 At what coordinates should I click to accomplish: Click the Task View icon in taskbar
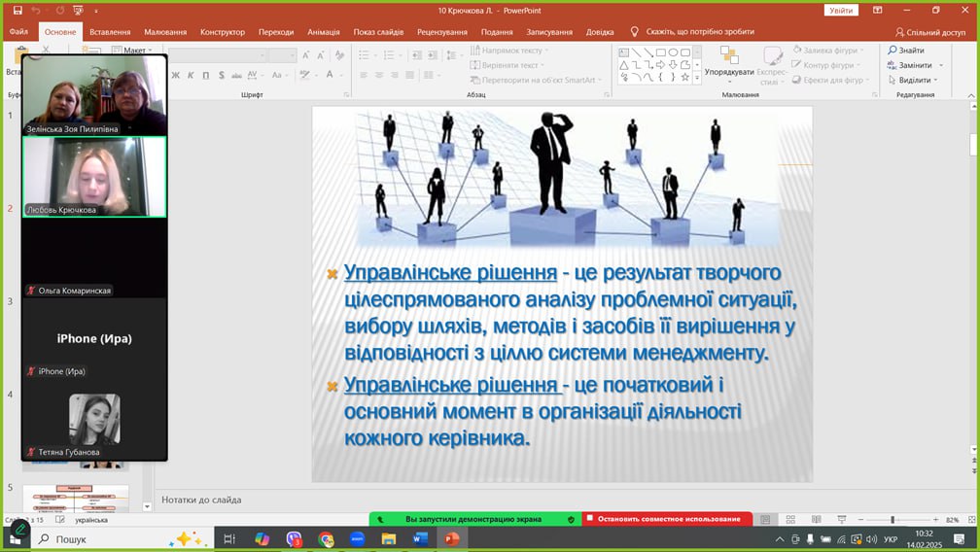(x=230, y=538)
